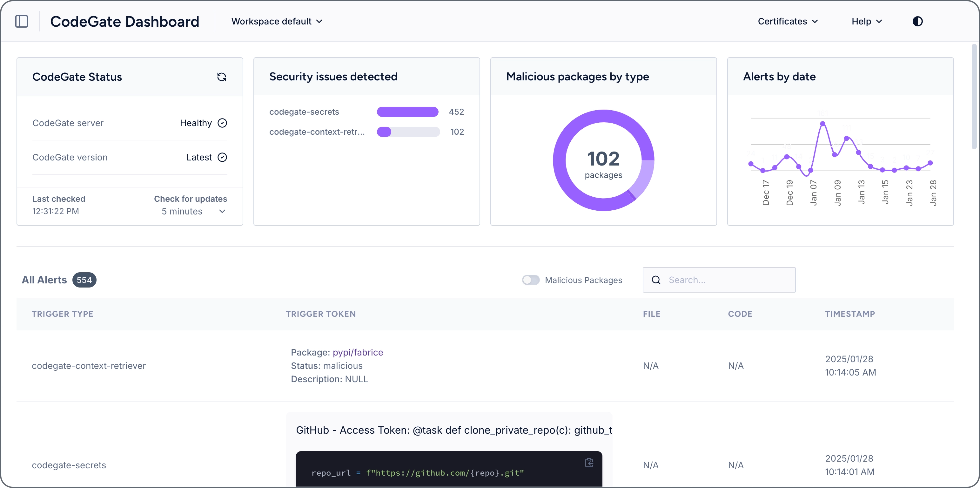Click the search magnifier icon

[x=656, y=280]
